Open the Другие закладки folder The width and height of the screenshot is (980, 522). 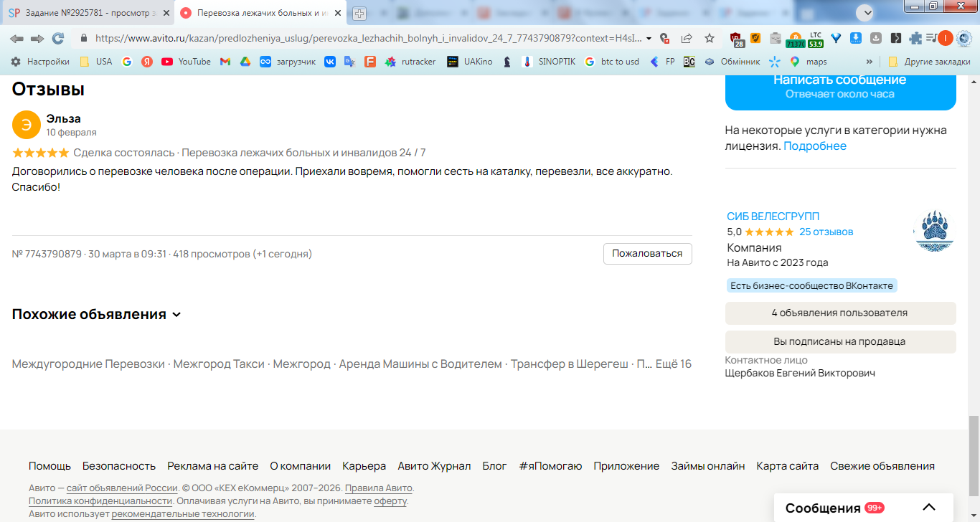(x=929, y=62)
